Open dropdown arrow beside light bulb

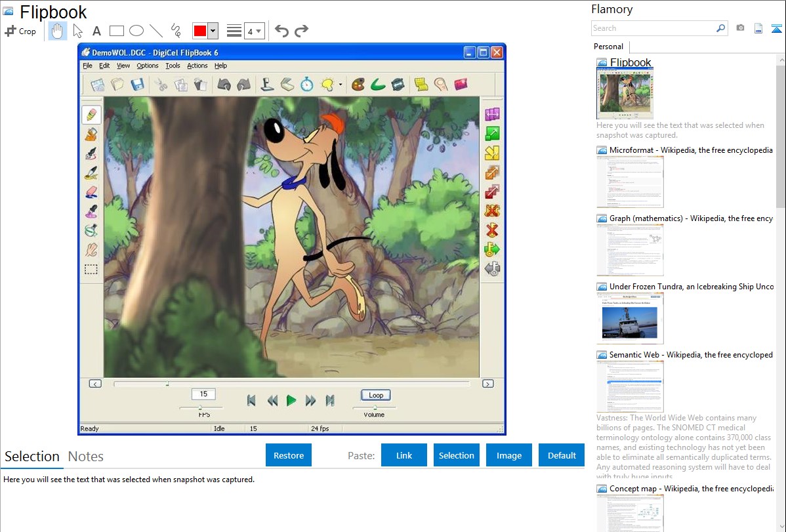tap(341, 85)
